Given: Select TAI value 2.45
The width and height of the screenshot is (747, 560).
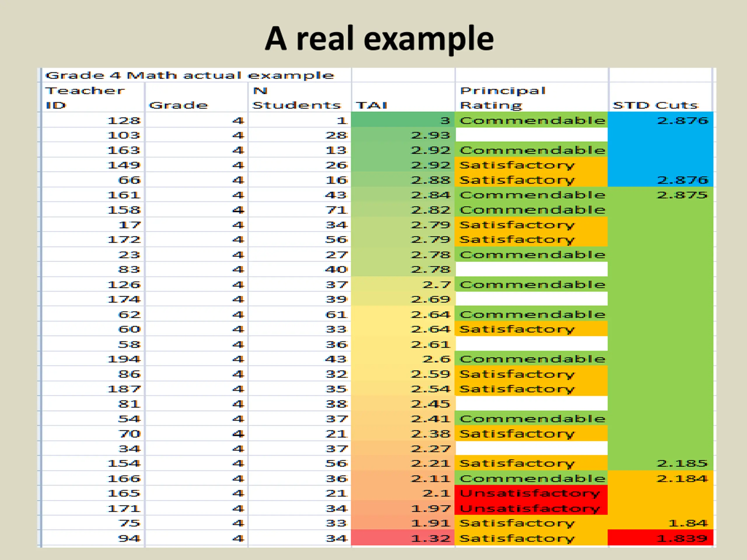Looking at the screenshot, I should click(x=403, y=403).
